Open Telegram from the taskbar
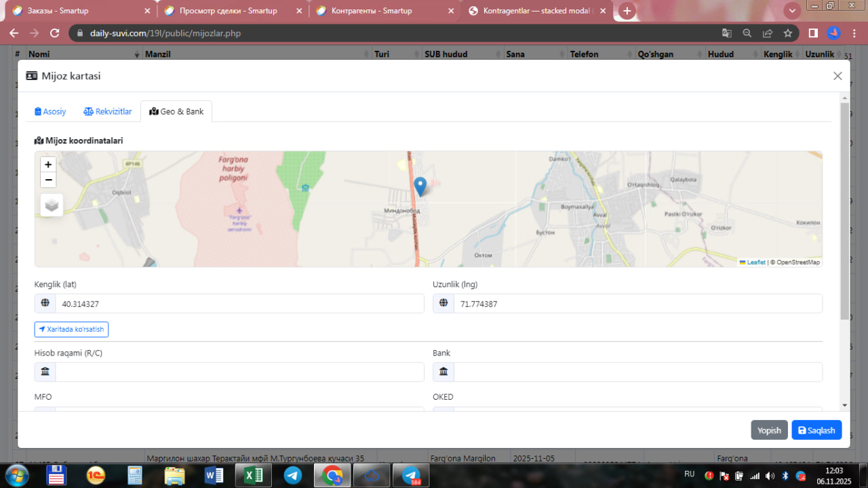 point(293,475)
